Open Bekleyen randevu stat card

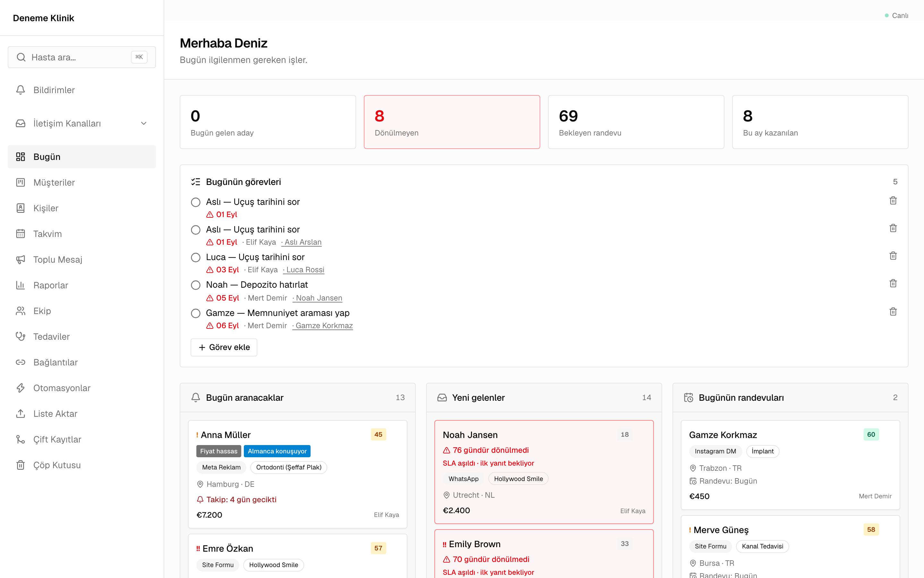click(x=636, y=122)
